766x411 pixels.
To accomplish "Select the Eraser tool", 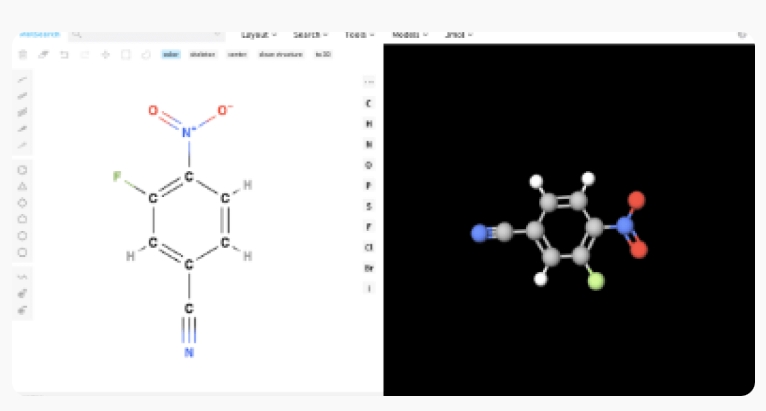I will click(43, 55).
